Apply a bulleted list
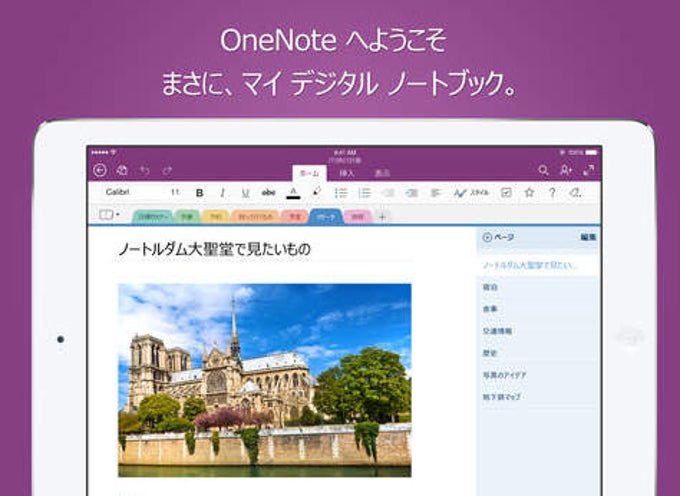This screenshot has height=496, width=680. 341,193
